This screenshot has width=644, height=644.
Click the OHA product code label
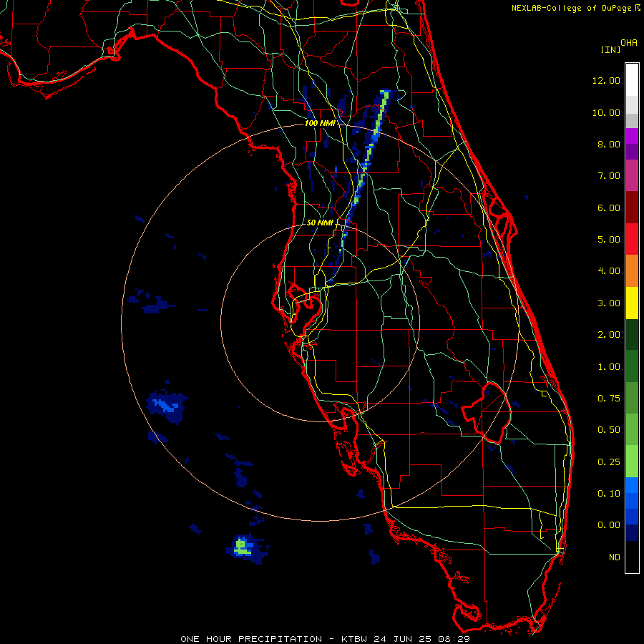(x=629, y=43)
